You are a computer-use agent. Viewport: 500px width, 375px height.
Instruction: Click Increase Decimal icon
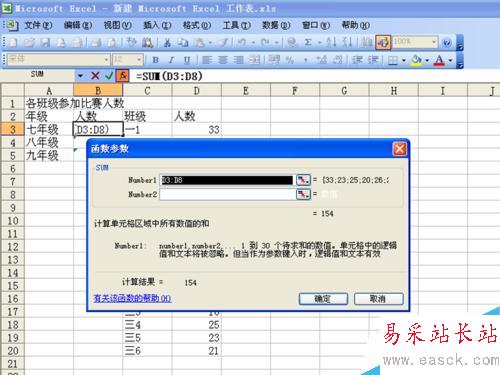pos(321,60)
